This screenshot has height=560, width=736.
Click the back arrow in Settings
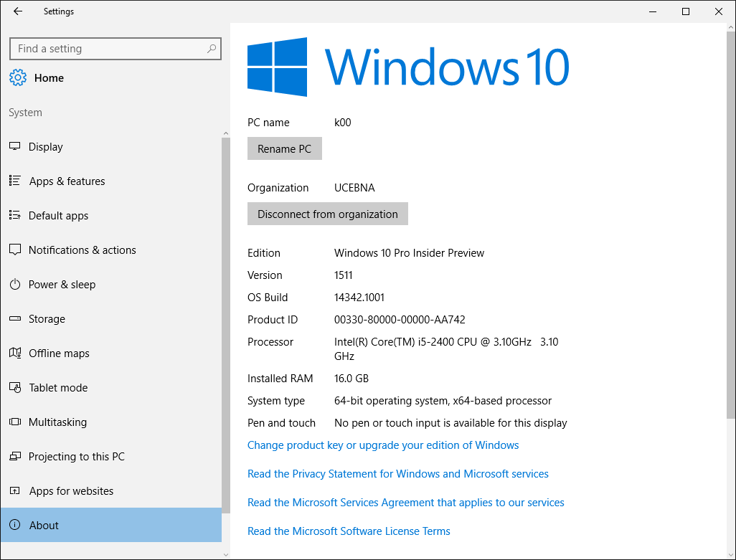click(18, 11)
